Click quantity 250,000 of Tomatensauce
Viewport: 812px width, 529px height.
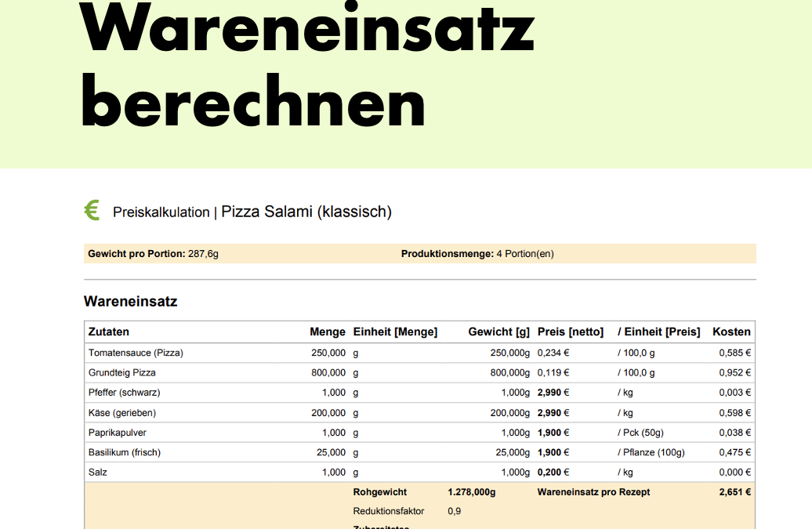point(328,353)
